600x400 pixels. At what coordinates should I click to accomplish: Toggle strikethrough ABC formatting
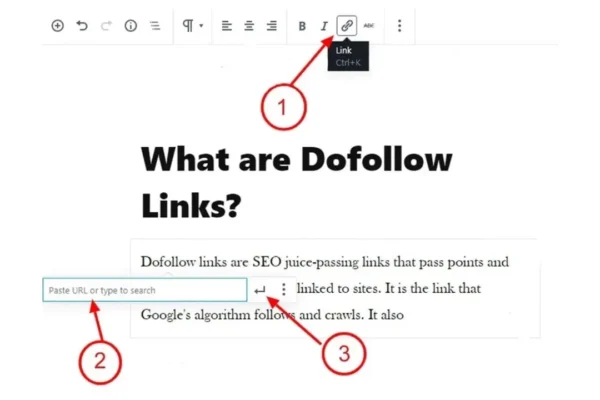pyautogui.click(x=369, y=26)
